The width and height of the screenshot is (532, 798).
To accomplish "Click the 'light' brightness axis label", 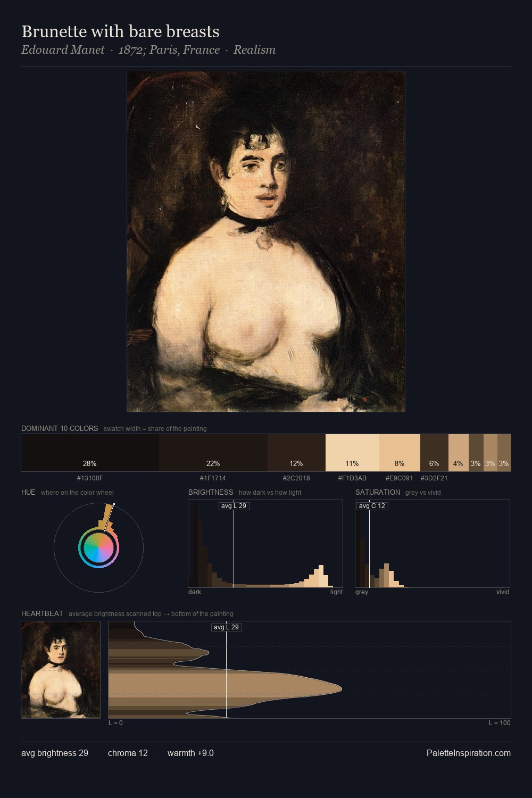I will point(336,592).
